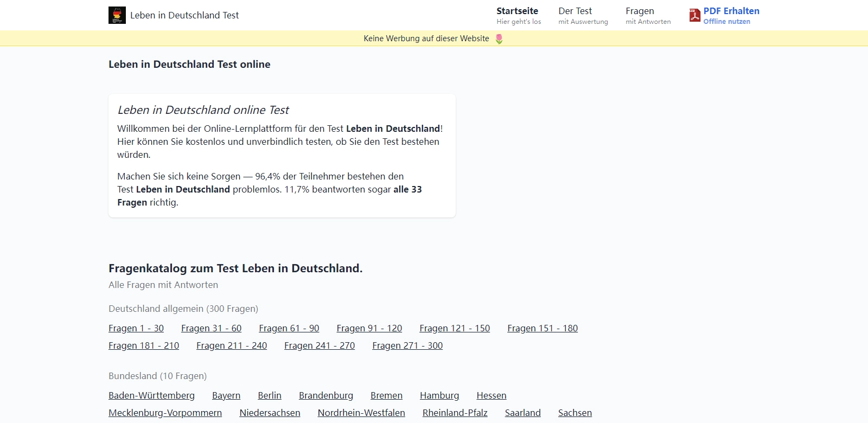Open Fragen 91 - 120
Image resolution: width=868 pixels, height=423 pixels.
(369, 328)
